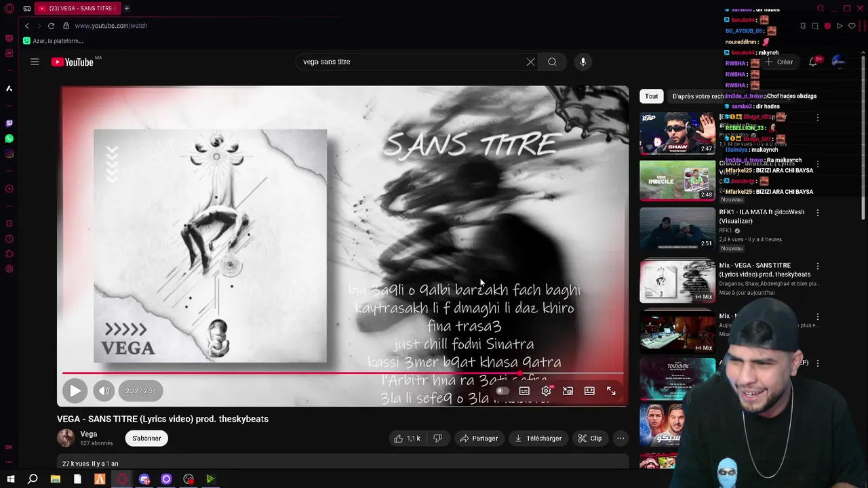Open WhatsApp in Opera sidebar
Screen dimensions: 868x488
pos(9,138)
